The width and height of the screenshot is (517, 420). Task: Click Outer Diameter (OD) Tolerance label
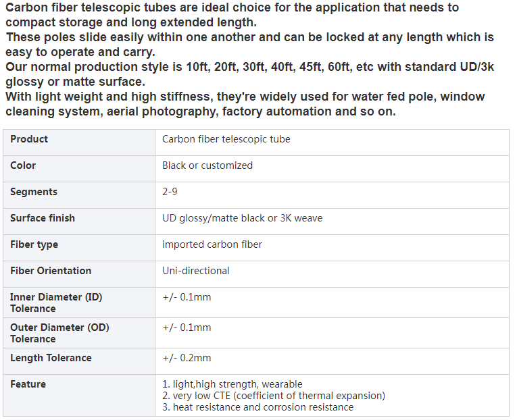(59, 333)
